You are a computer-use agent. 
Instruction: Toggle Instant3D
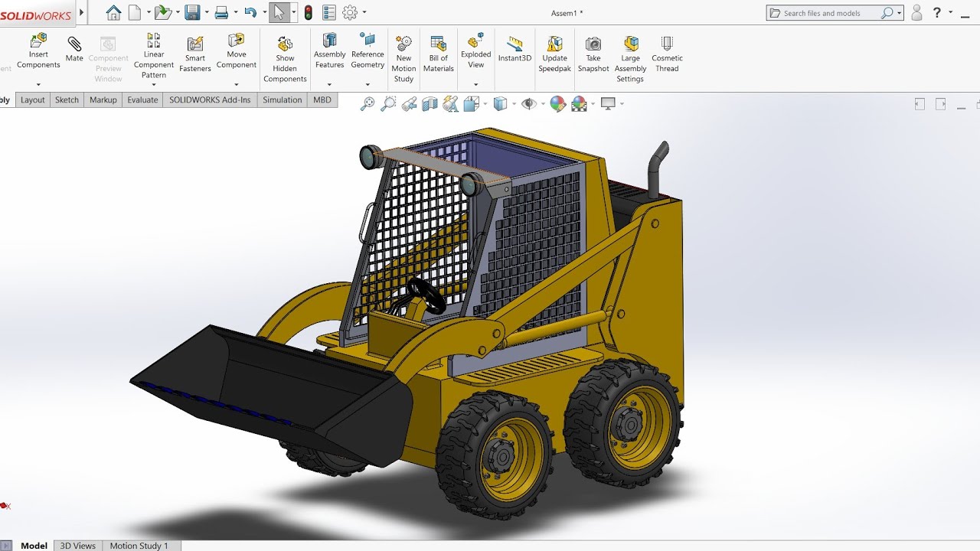(x=514, y=48)
